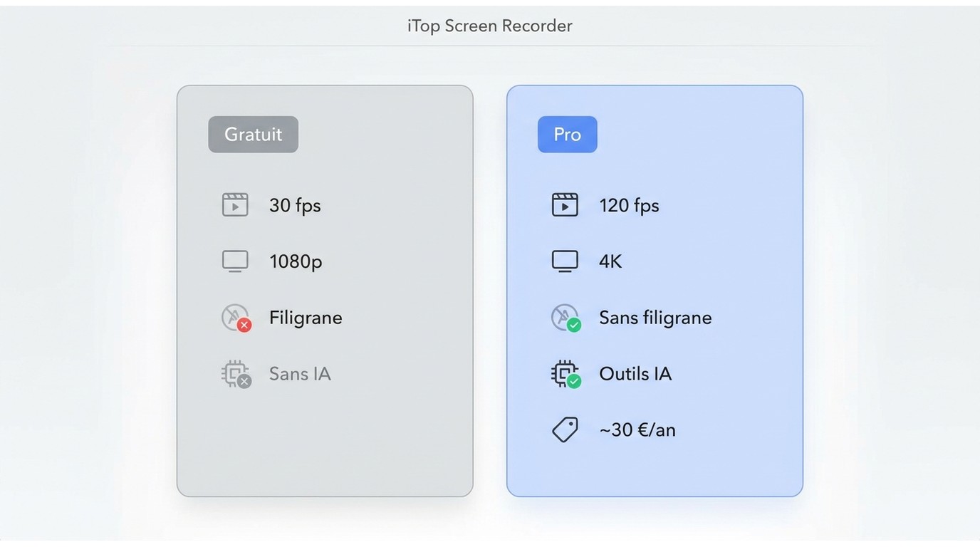Select the "Sans filigrane" text
Viewport: 980px width, 547px height.
point(655,318)
